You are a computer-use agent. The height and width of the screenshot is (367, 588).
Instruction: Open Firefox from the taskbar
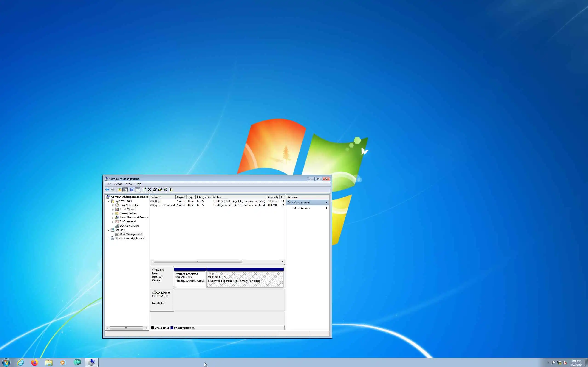[34, 362]
